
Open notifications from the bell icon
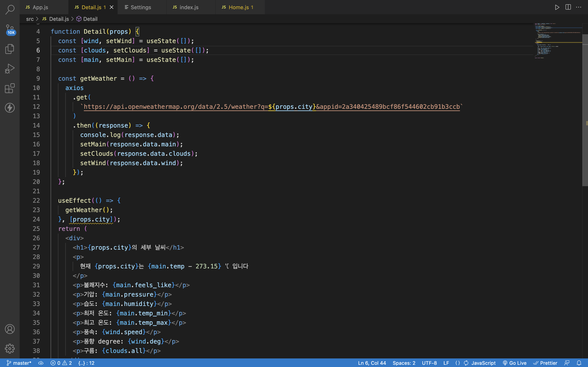point(579,363)
